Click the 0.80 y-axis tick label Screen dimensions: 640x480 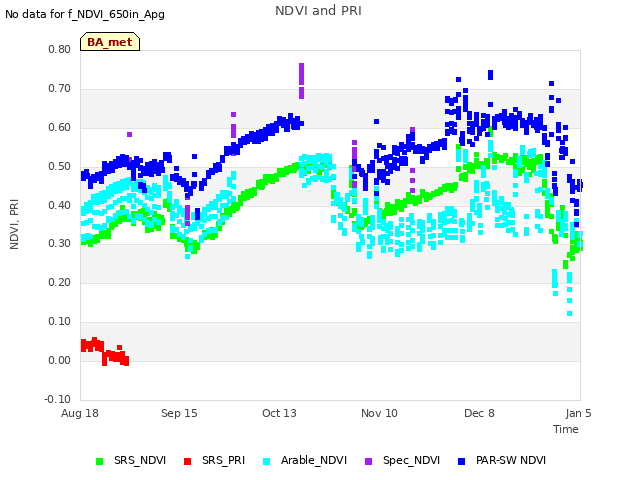pos(60,49)
